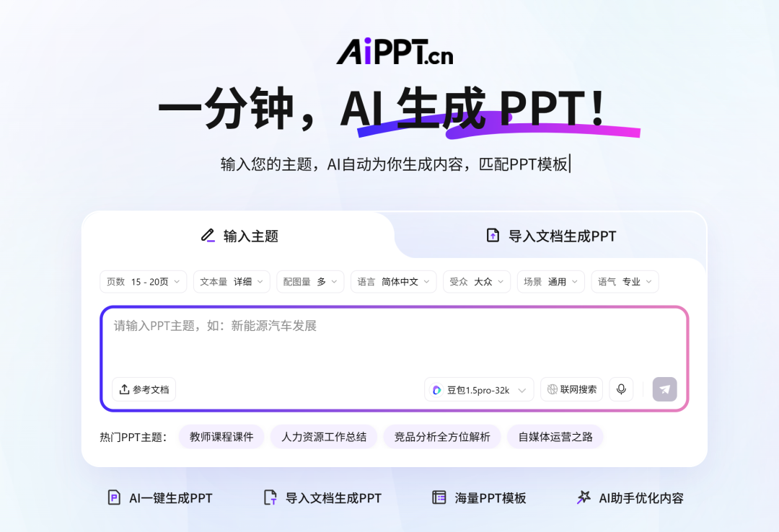Click the pencil icon beside 输入主题
Image resolution: width=779 pixels, height=532 pixels.
pyautogui.click(x=208, y=236)
